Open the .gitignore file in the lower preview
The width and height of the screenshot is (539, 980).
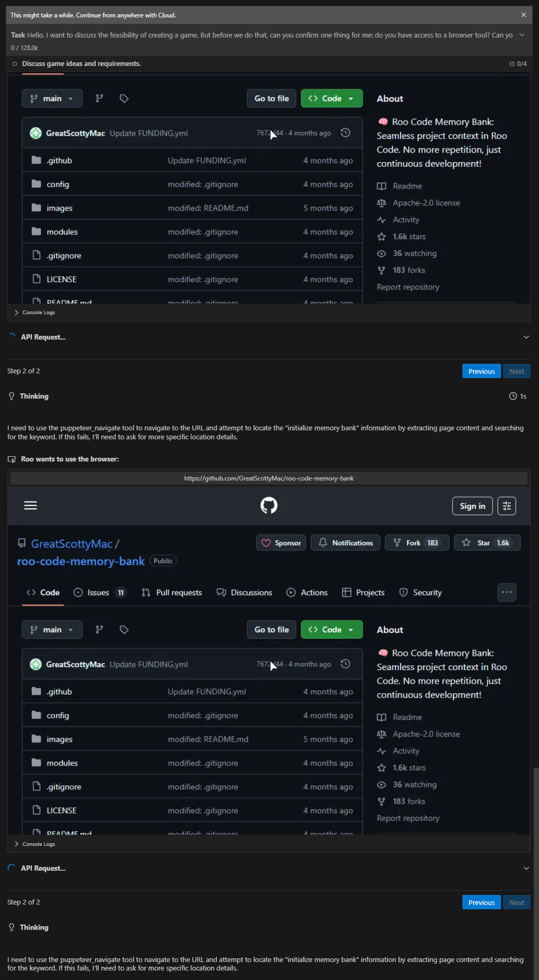coord(64,787)
